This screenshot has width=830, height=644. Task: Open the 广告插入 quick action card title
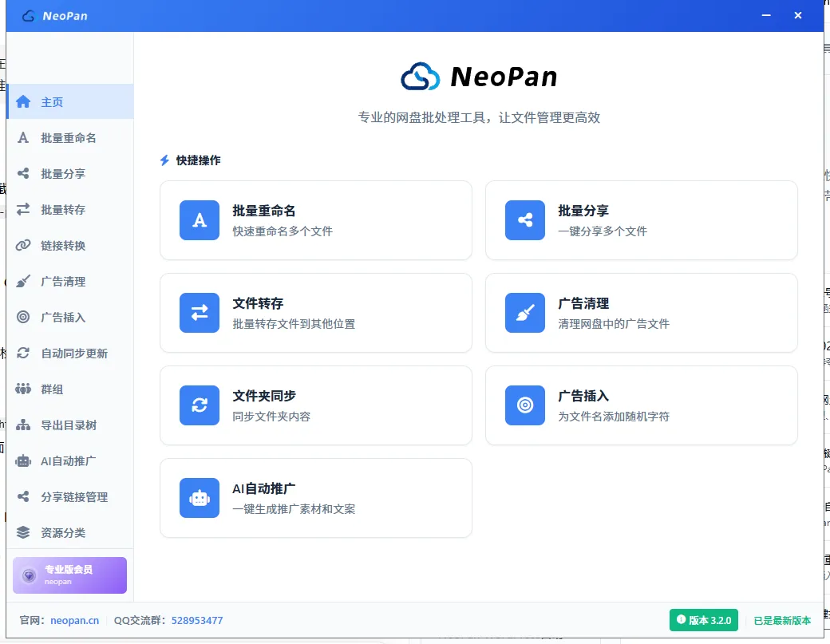(583, 396)
